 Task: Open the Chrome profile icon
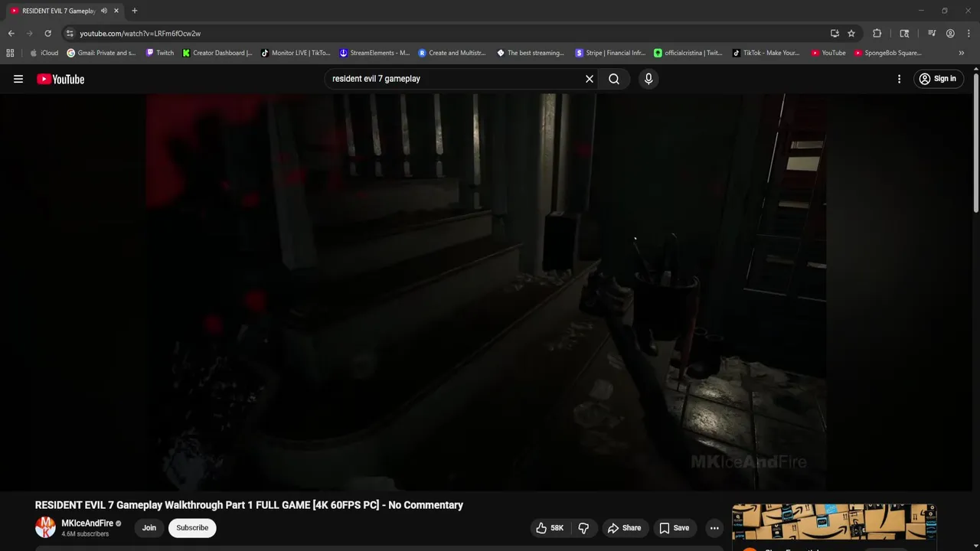[950, 34]
